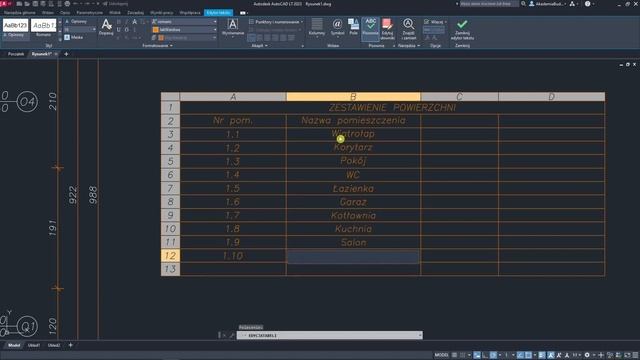Screen dimensions: 640x360
Task: Click the Autodesk App Store network icon
Action: 572,4
